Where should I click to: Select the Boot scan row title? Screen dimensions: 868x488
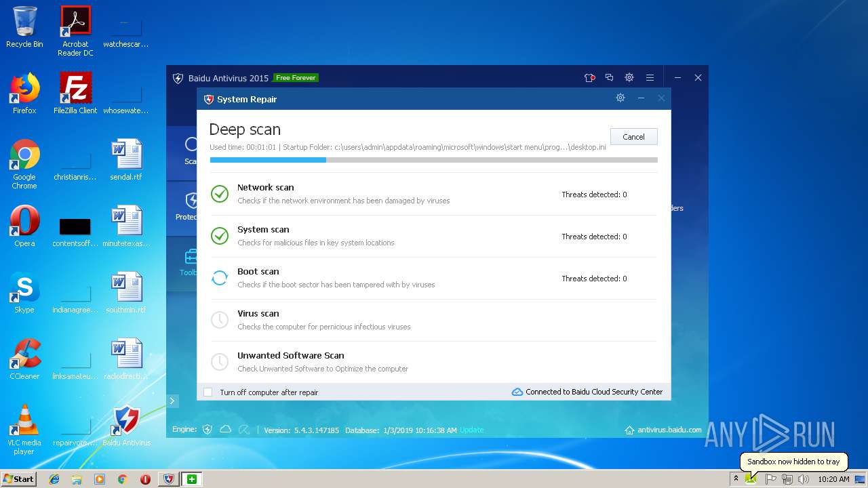[x=258, y=271]
